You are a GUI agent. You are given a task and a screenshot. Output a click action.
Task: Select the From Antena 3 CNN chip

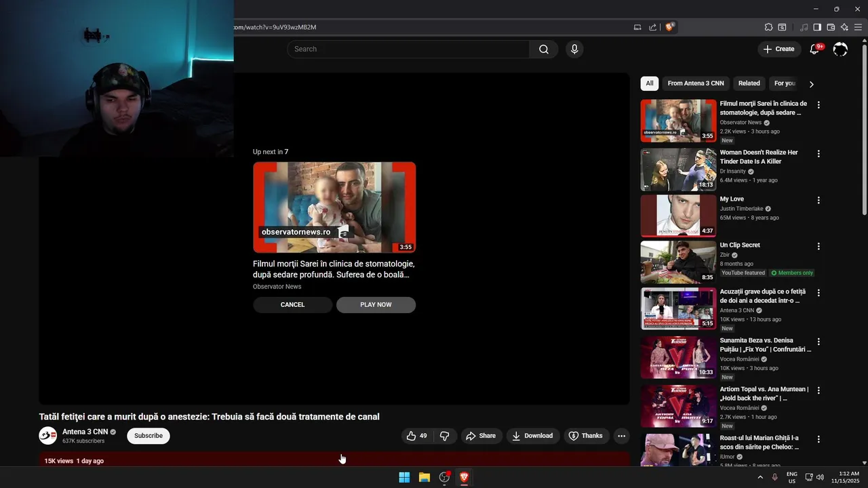coord(696,83)
